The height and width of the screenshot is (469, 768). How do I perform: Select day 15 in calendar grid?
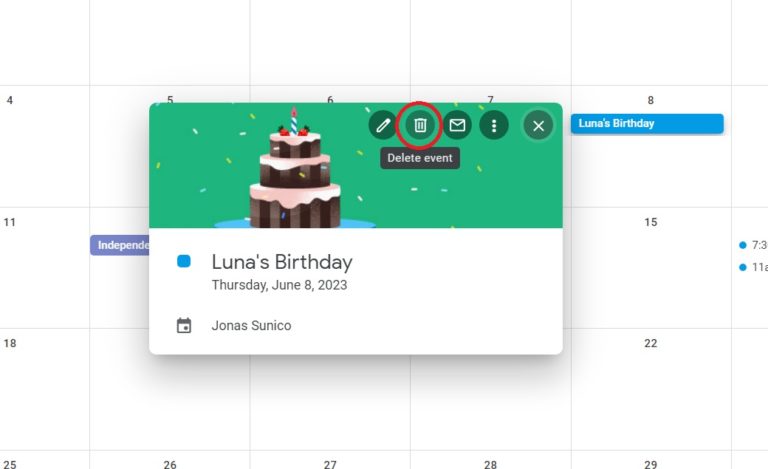tap(650, 222)
